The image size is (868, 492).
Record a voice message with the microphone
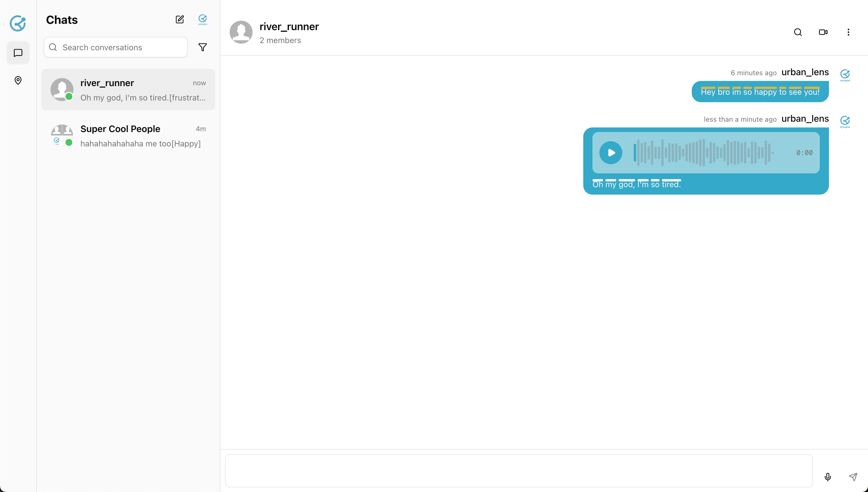click(x=828, y=477)
